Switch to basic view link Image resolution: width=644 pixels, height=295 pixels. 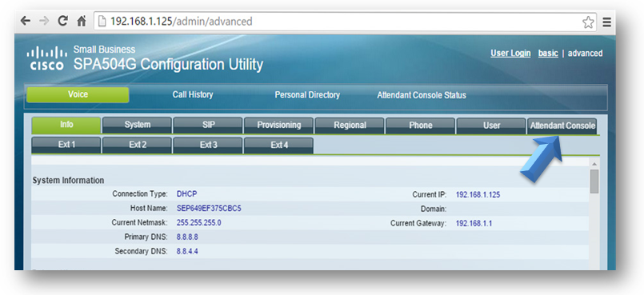(548, 54)
